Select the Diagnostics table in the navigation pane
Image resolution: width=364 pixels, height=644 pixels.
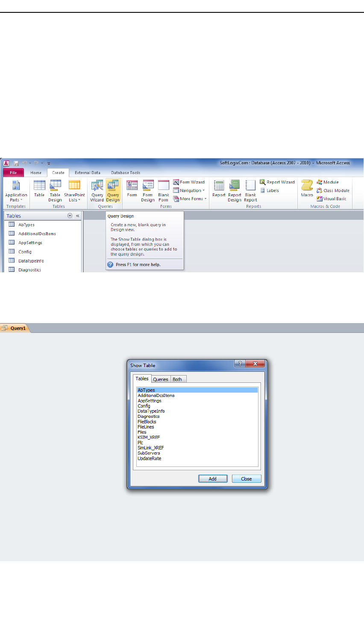(x=43, y=270)
